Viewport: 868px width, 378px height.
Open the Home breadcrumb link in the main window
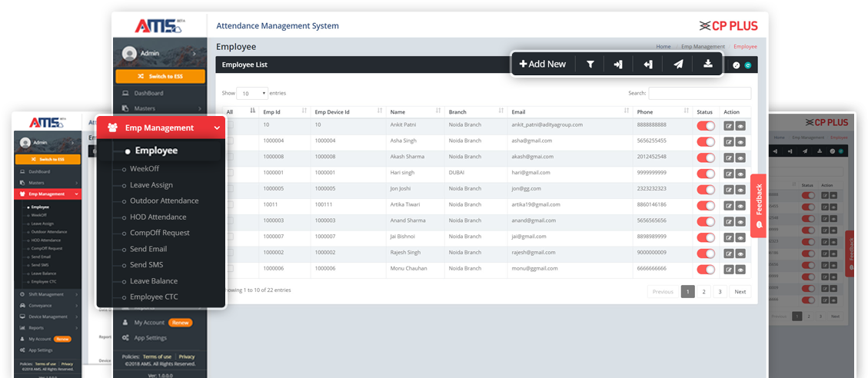(x=663, y=47)
